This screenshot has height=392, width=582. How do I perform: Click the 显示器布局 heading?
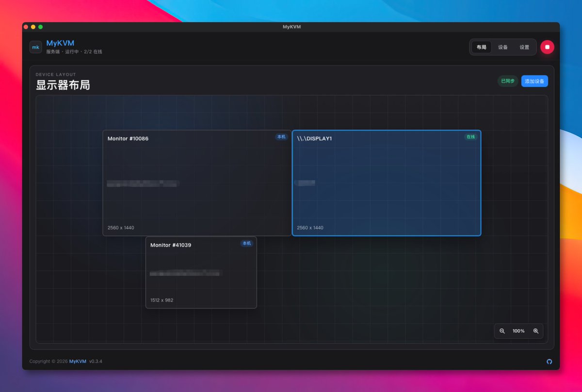[x=63, y=85]
